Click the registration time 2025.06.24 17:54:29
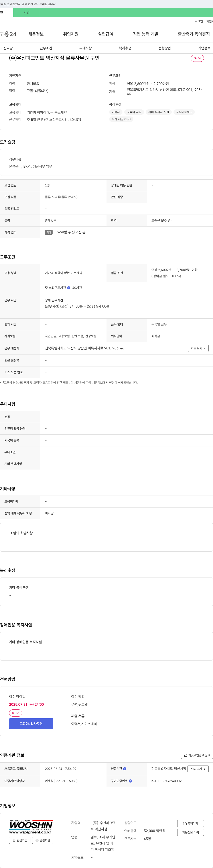The height and width of the screenshot is (868, 213). 61,769
